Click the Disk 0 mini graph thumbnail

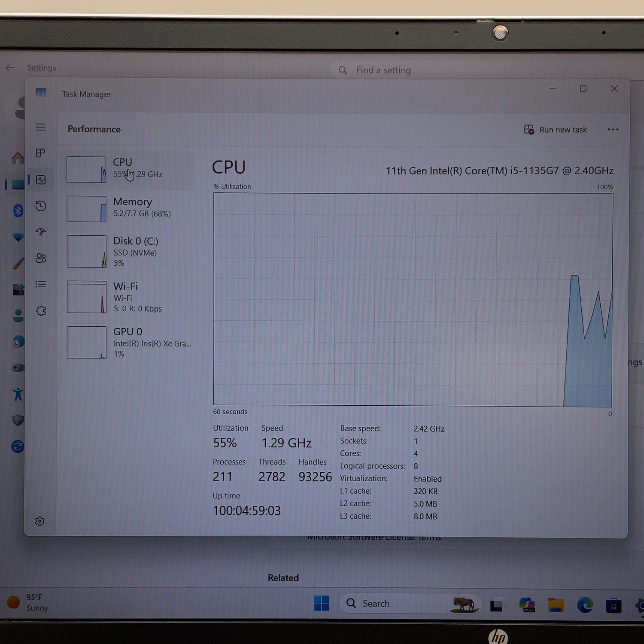pyautogui.click(x=86, y=252)
